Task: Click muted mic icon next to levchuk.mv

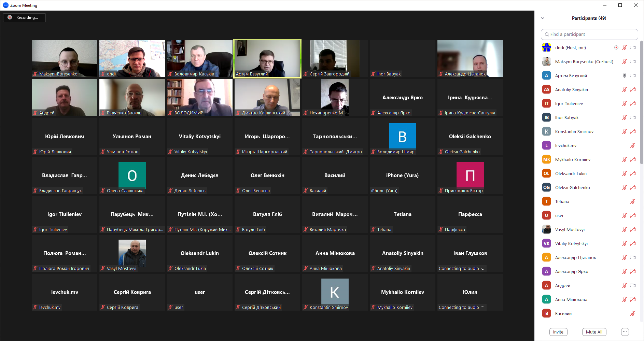Action: pyautogui.click(x=632, y=145)
